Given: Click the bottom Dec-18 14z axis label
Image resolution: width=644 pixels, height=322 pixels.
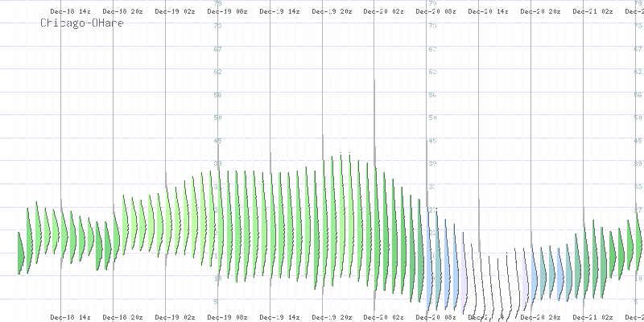Looking at the screenshot, I should click(x=70, y=317).
